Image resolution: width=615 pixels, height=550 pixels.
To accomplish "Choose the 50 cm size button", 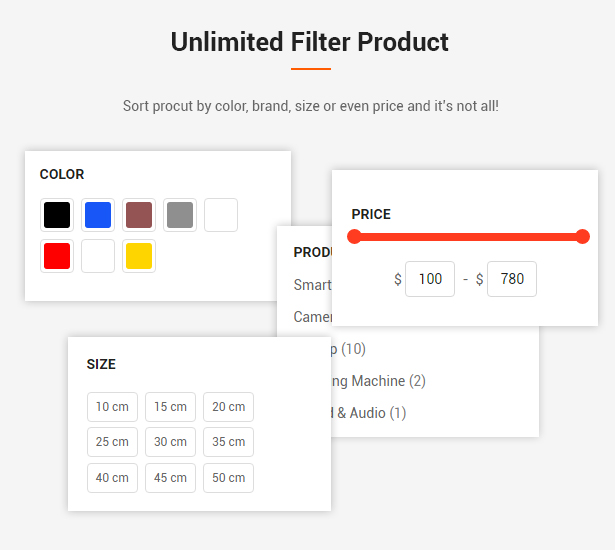I will tap(228, 478).
